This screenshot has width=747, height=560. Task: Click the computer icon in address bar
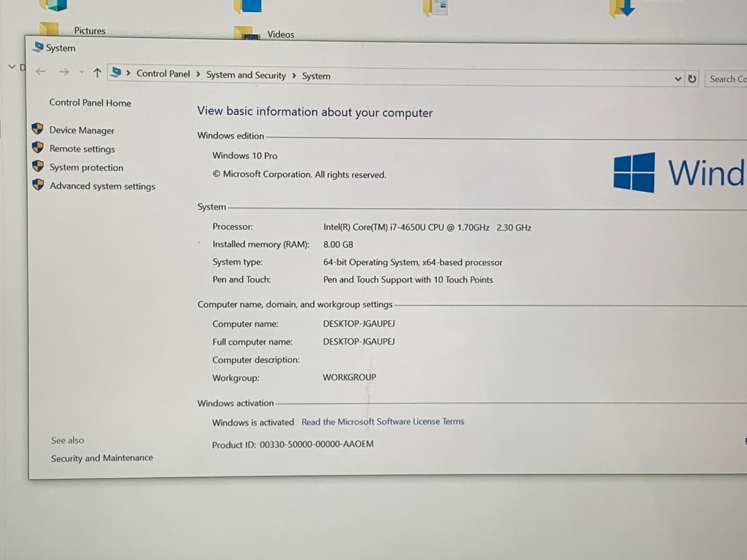116,72
